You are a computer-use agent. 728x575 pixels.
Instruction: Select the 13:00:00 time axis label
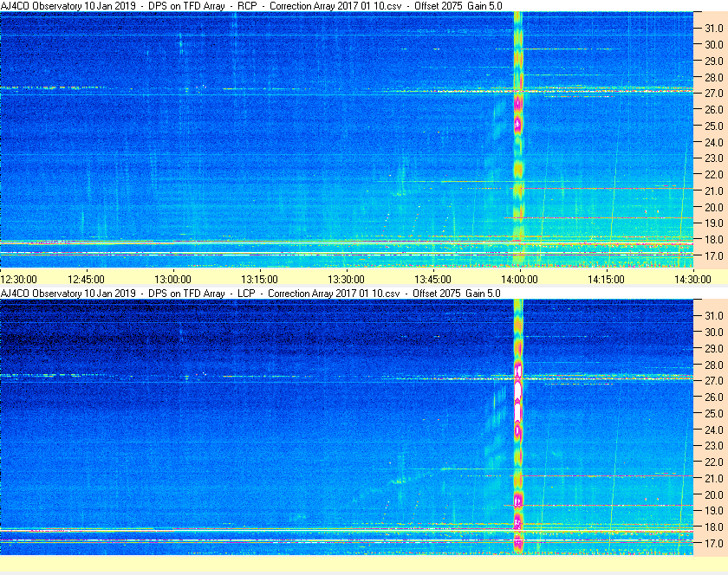(x=172, y=280)
